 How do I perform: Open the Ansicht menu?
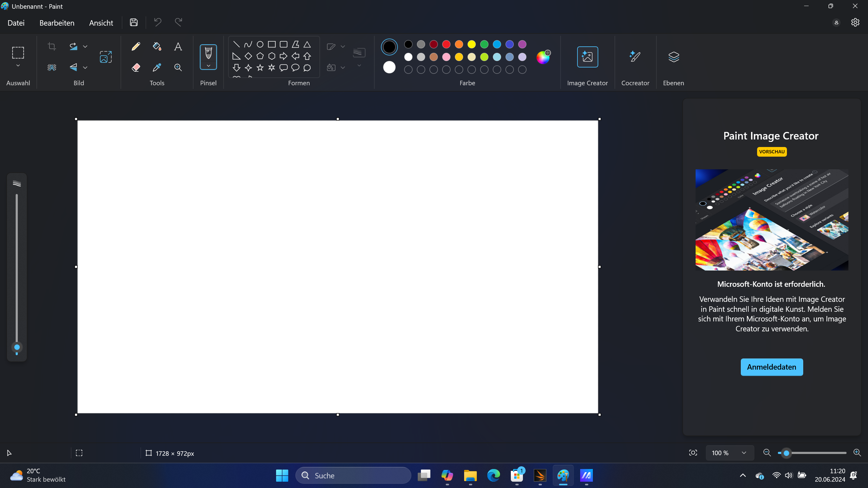(x=101, y=23)
